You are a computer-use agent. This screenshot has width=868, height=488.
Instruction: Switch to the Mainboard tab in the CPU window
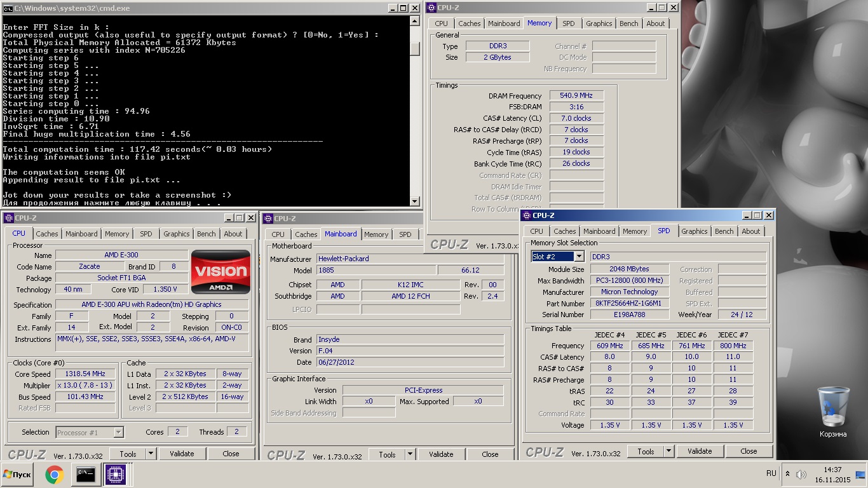pyautogui.click(x=81, y=234)
